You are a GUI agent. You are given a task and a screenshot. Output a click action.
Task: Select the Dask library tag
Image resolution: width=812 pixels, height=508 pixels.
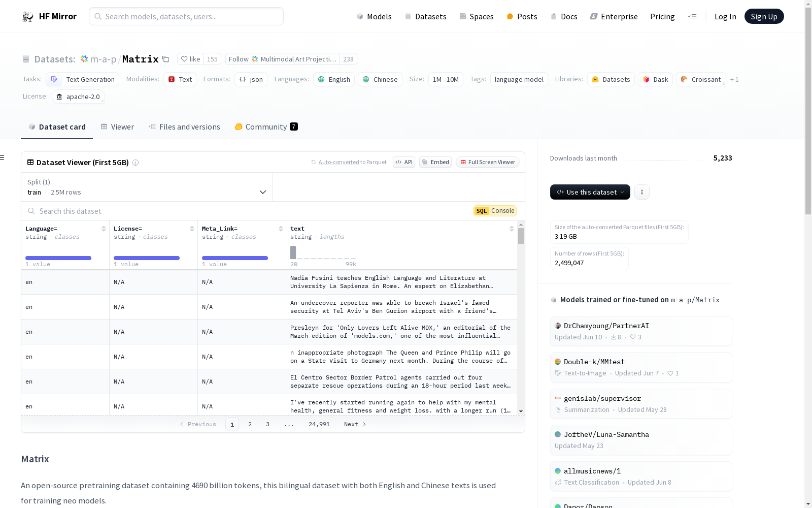655,79
